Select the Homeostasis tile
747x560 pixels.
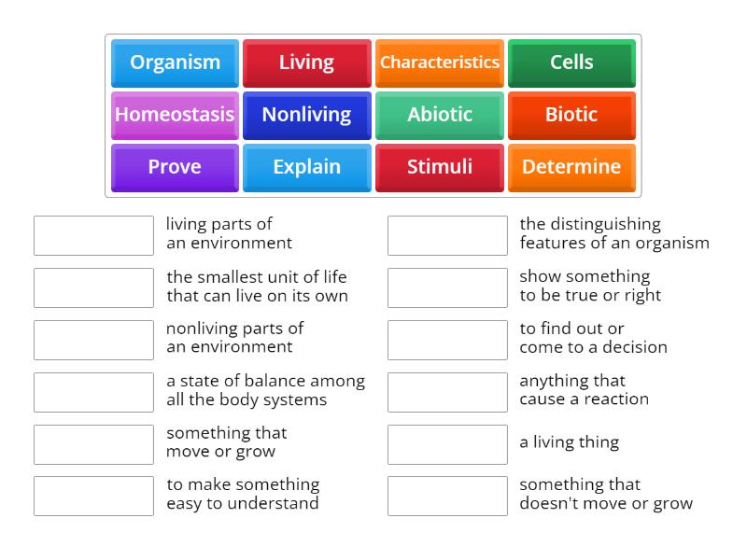(175, 115)
